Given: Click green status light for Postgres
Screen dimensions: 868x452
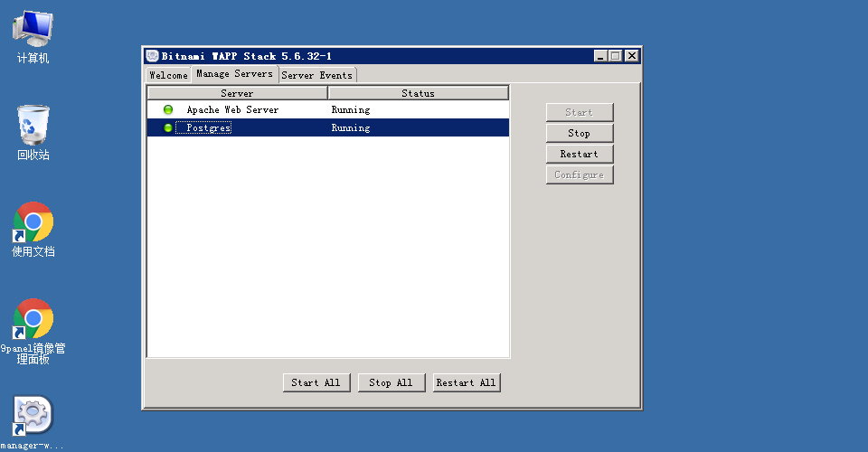Looking at the screenshot, I should pos(168,127).
